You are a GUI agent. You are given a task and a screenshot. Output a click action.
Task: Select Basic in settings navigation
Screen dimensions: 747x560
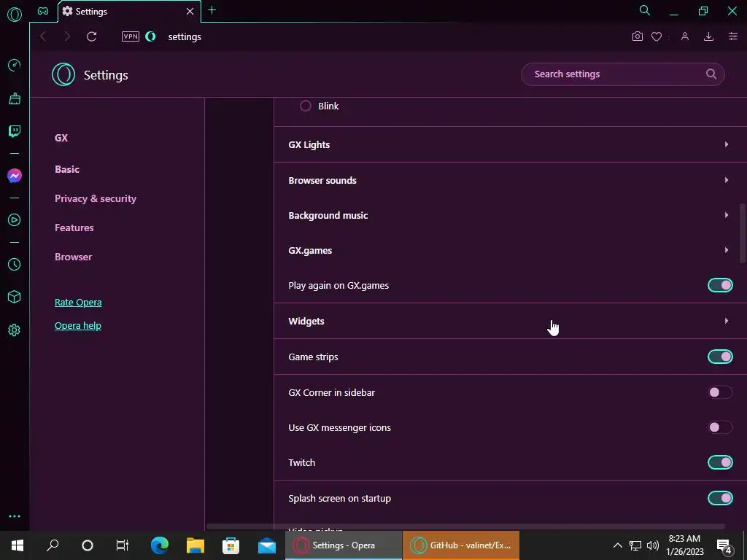[x=67, y=169]
